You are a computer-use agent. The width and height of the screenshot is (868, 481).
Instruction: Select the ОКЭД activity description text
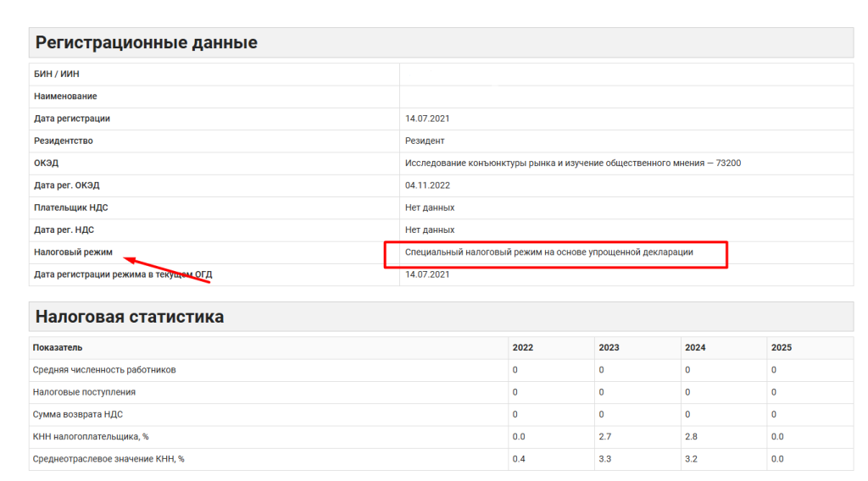[x=572, y=163]
